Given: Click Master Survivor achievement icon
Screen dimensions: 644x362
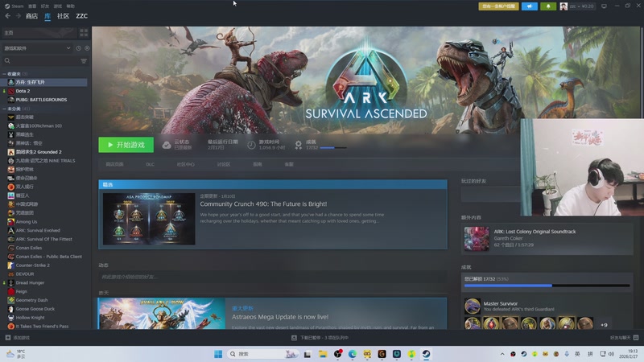Looking at the screenshot, I should (473, 306).
